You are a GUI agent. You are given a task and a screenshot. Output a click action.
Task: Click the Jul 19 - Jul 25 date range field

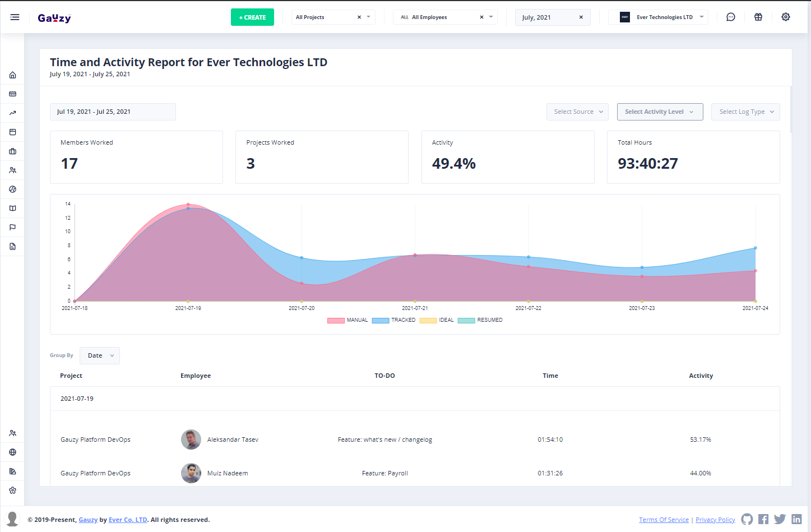click(x=113, y=112)
